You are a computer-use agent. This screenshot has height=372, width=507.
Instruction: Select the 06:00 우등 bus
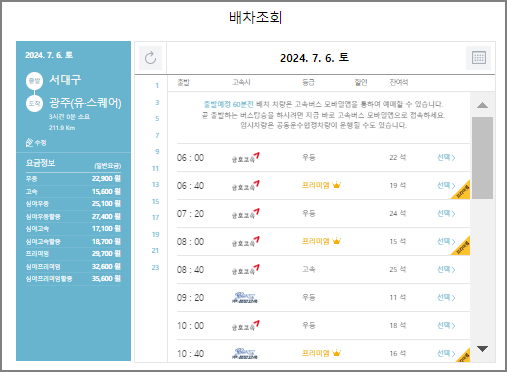click(x=446, y=157)
